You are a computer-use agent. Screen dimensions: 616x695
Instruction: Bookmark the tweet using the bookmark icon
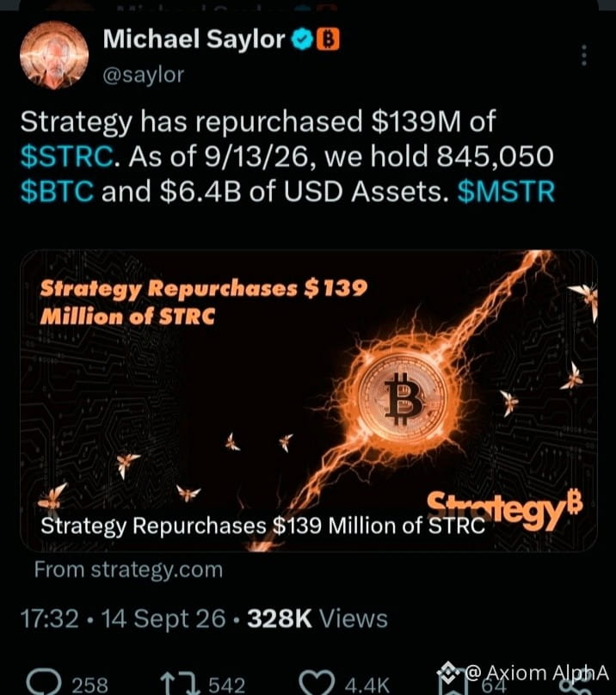453,684
